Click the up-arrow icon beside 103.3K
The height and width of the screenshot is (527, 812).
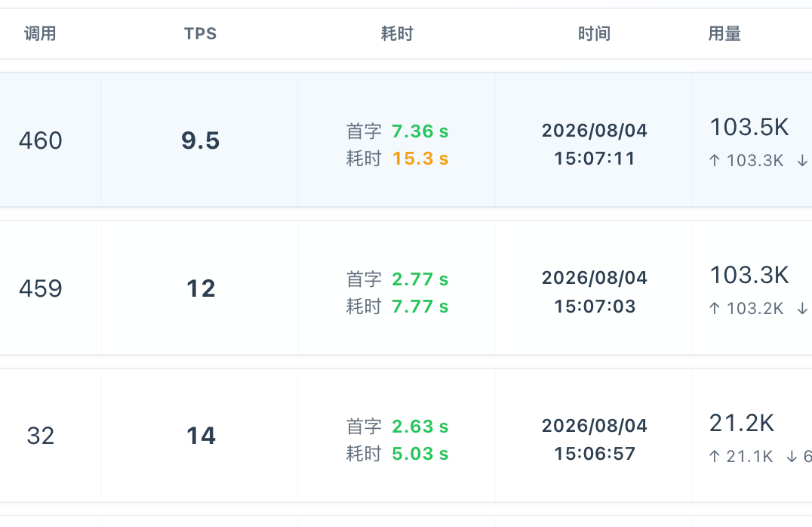(715, 161)
